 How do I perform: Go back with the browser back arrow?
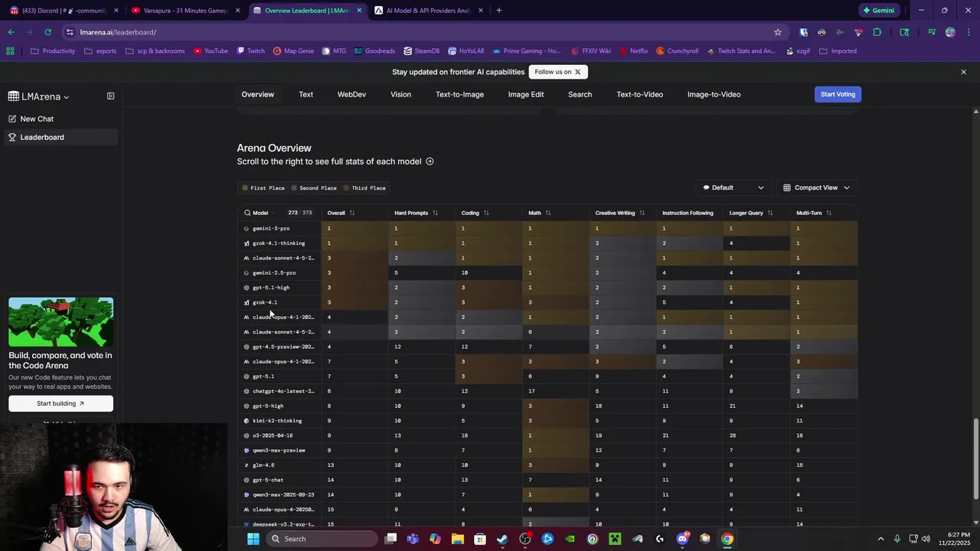[11, 32]
